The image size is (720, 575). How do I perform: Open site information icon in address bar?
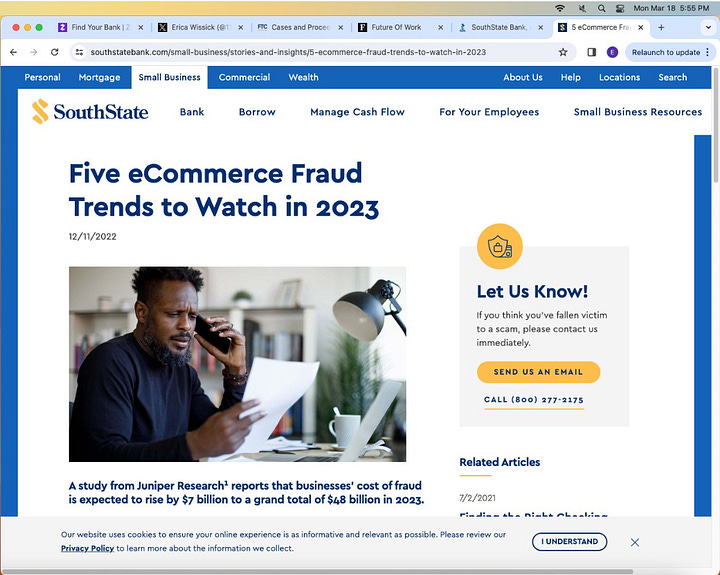(79, 52)
